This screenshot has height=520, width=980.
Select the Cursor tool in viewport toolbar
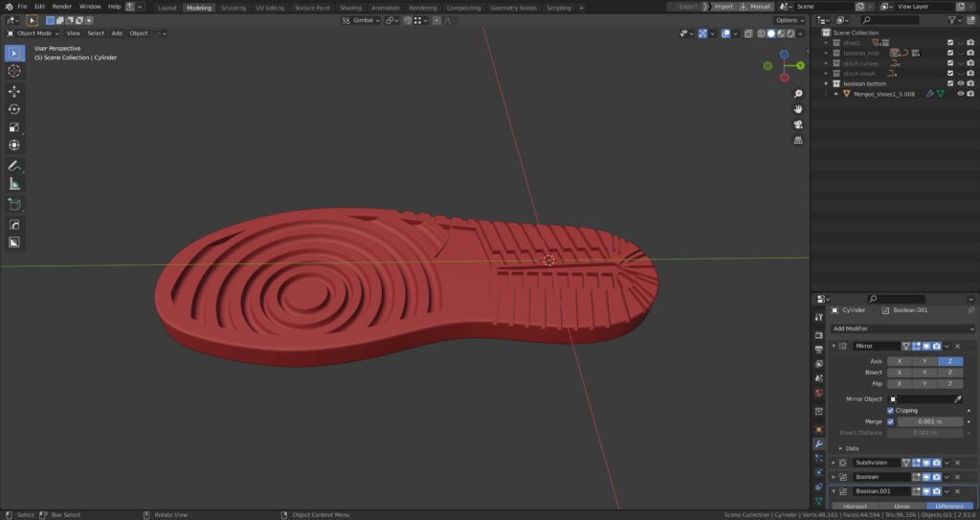[x=14, y=71]
